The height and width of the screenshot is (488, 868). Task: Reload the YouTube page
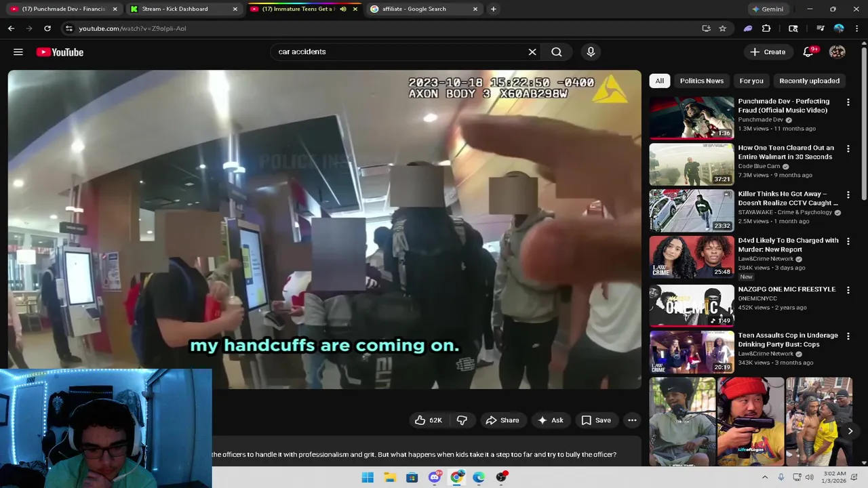point(47,28)
